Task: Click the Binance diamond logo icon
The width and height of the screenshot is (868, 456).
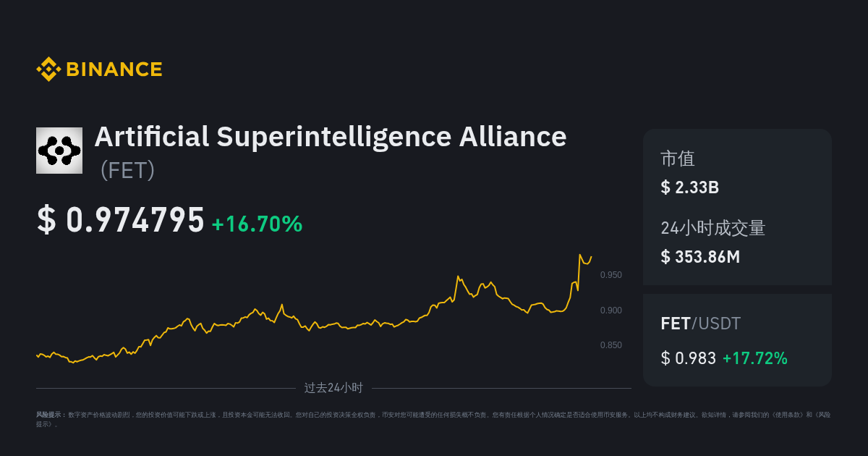Action: pos(48,69)
